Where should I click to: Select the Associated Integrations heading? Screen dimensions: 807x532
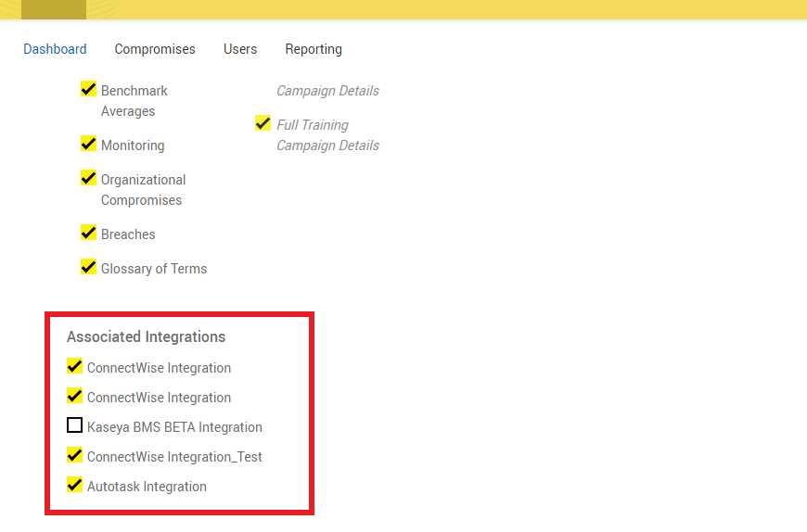146,336
